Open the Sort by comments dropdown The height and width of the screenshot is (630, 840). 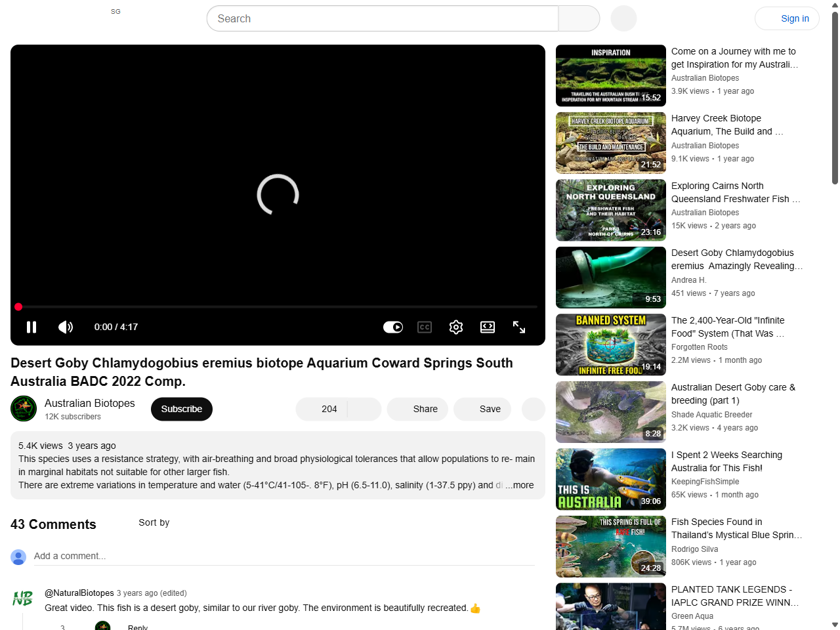(154, 522)
